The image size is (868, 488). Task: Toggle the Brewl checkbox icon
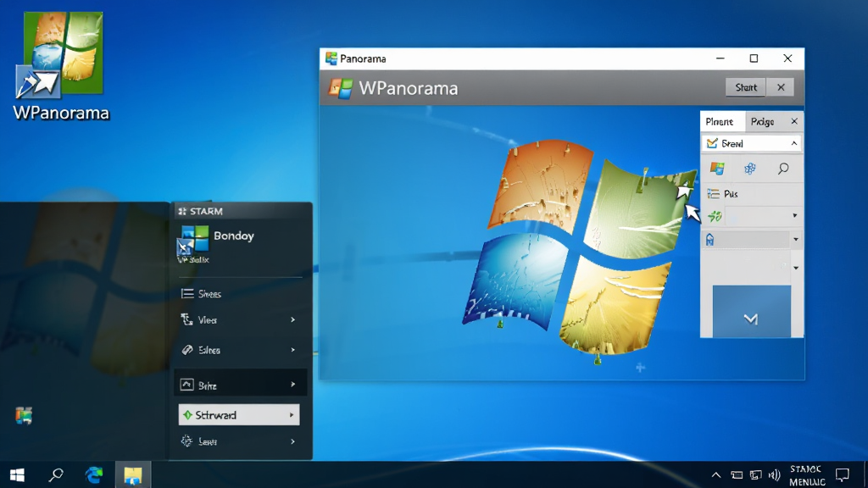[712, 143]
